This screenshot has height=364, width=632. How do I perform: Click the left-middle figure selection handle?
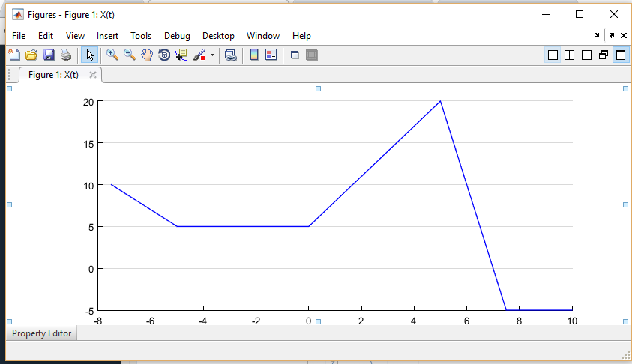[x=10, y=205]
